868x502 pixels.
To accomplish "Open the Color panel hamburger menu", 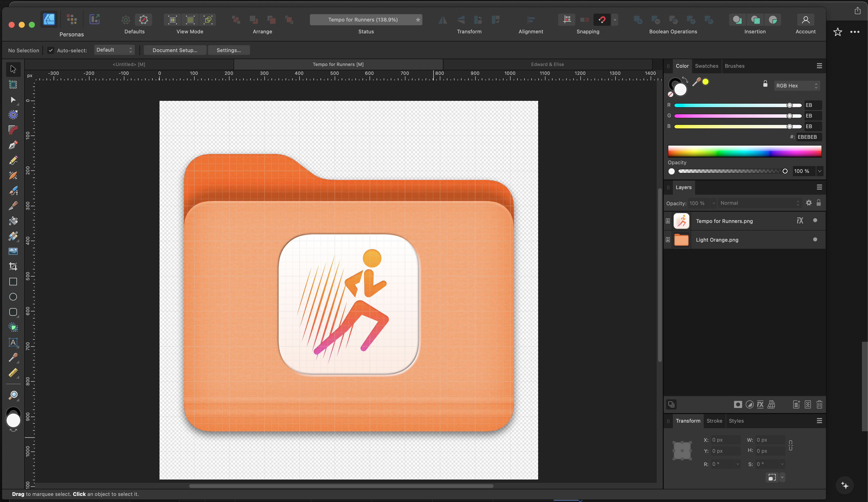I will tap(819, 66).
